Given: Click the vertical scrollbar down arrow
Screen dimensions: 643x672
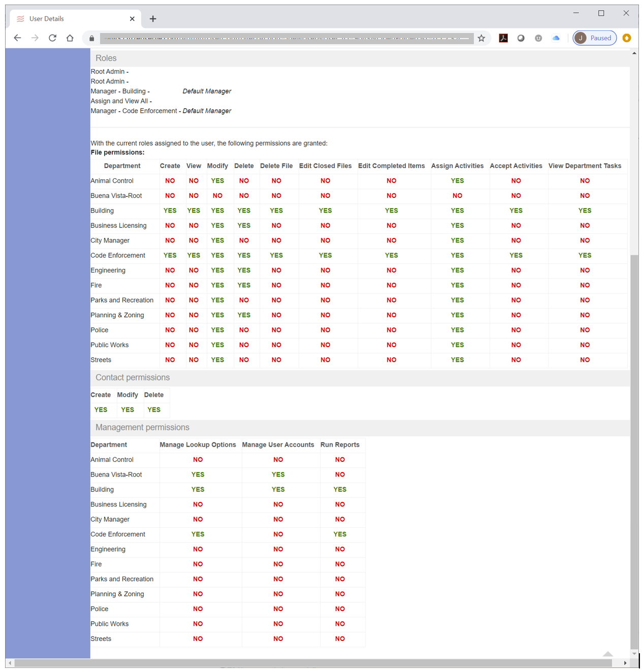Looking at the screenshot, I should [634, 654].
